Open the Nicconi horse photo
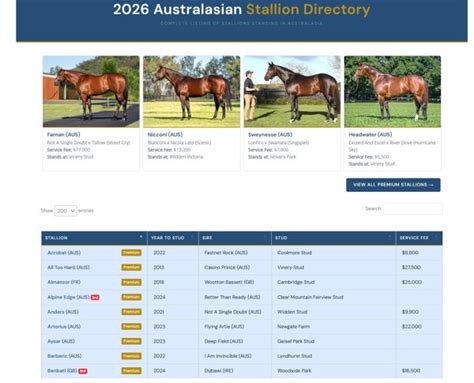This screenshot has width=474, height=383. tap(192, 92)
